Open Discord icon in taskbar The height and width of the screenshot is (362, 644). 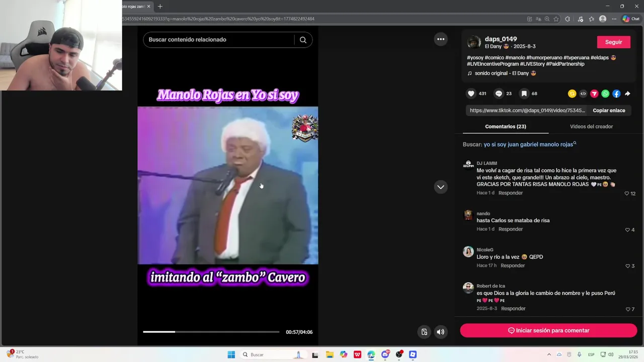coord(385,354)
